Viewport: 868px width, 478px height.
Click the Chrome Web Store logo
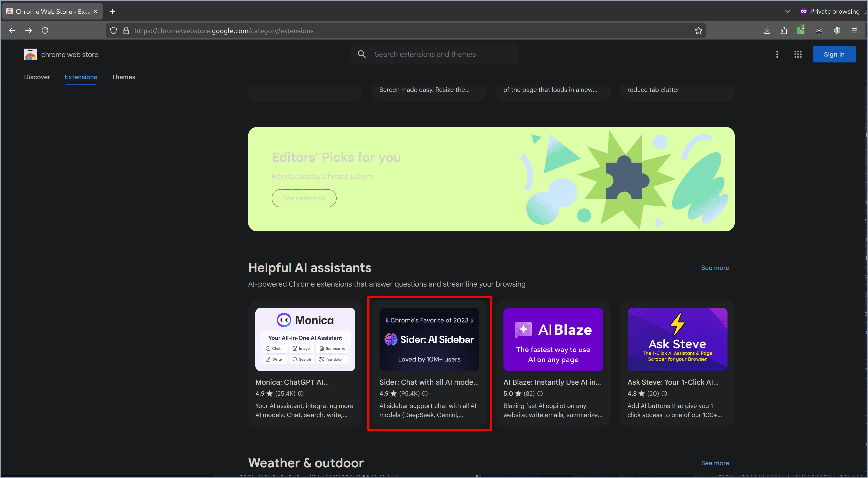tap(30, 54)
